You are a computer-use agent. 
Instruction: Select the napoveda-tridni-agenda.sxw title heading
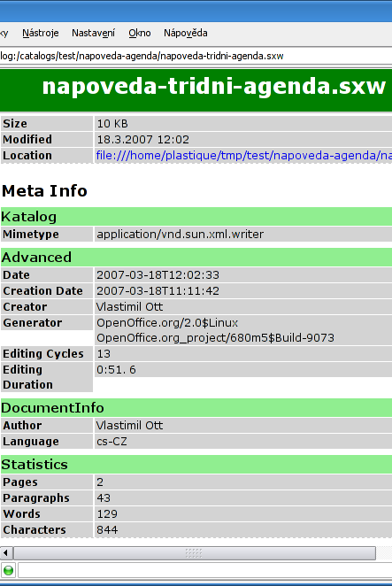[214, 87]
